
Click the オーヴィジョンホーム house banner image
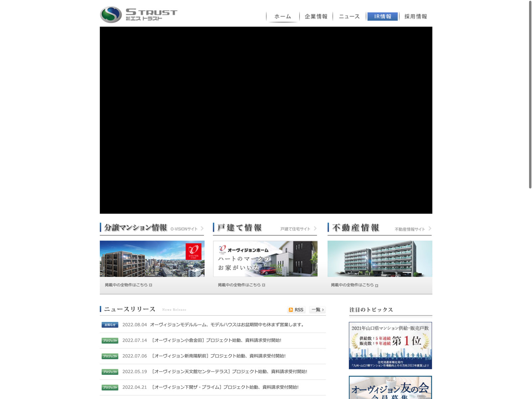pyautogui.click(x=265, y=259)
